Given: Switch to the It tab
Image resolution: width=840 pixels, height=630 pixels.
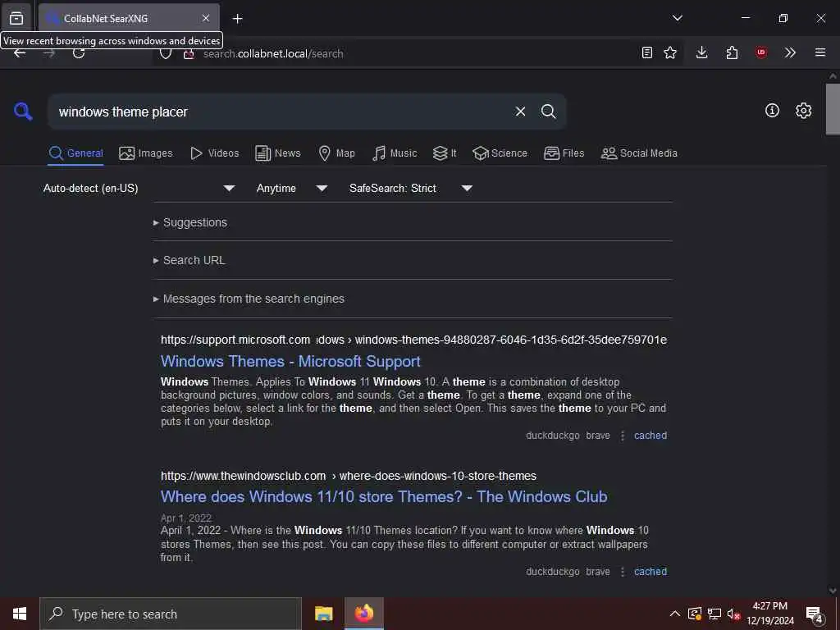Looking at the screenshot, I should [445, 153].
